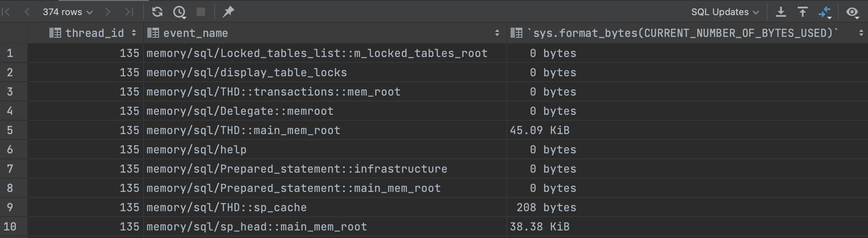Jump to last page of results
This screenshot has width=868, height=238.
tap(129, 12)
